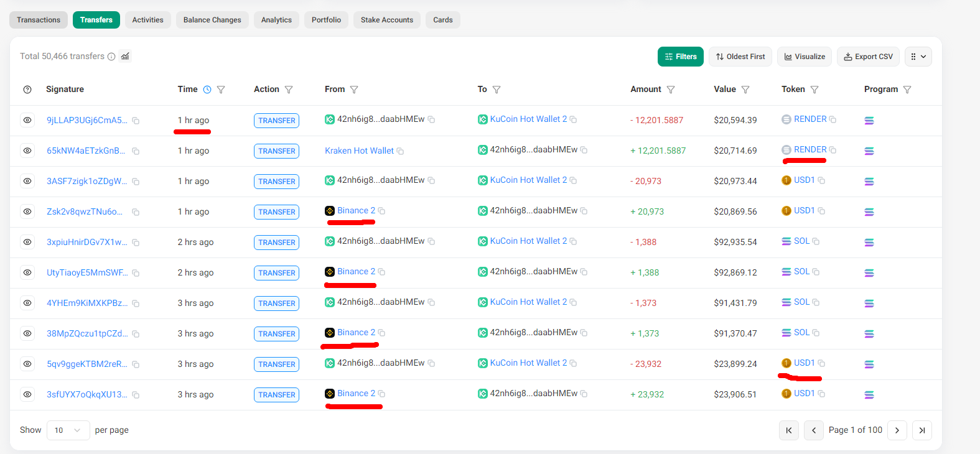This screenshot has width=980, height=454.
Task: Copy the RENDER token address in first row
Action: tap(833, 119)
